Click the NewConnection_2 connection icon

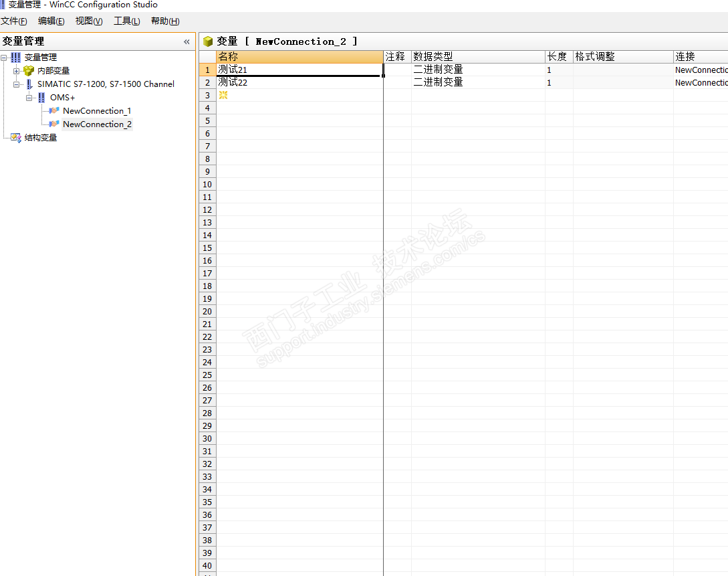[x=54, y=124]
